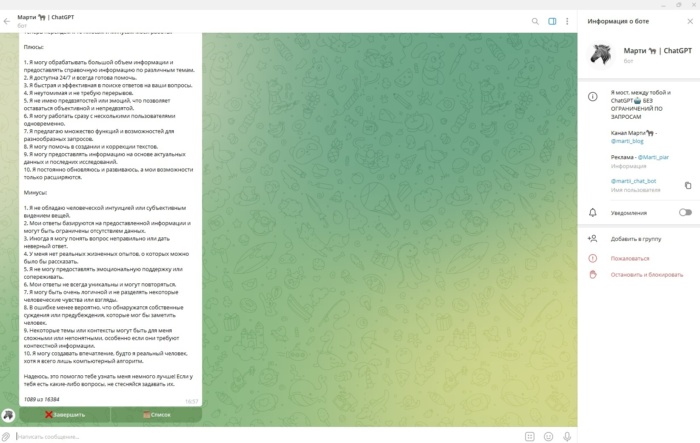This screenshot has width=700, height=443.
Task: Copy the bot username with copy icon
Action: click(x=687, y=185)
